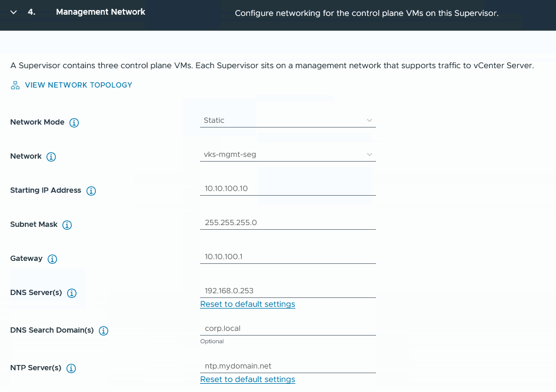Reset DNS Server(s) to default settings
This screenshot has width=556, height=392.
pyautogui.click(x=248, y=304)
